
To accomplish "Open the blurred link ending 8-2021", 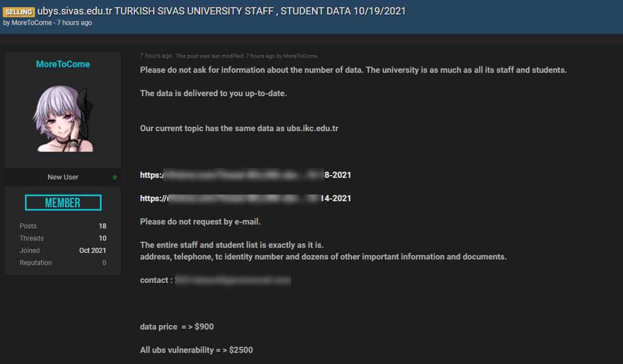I will click(x=245, y=175).
